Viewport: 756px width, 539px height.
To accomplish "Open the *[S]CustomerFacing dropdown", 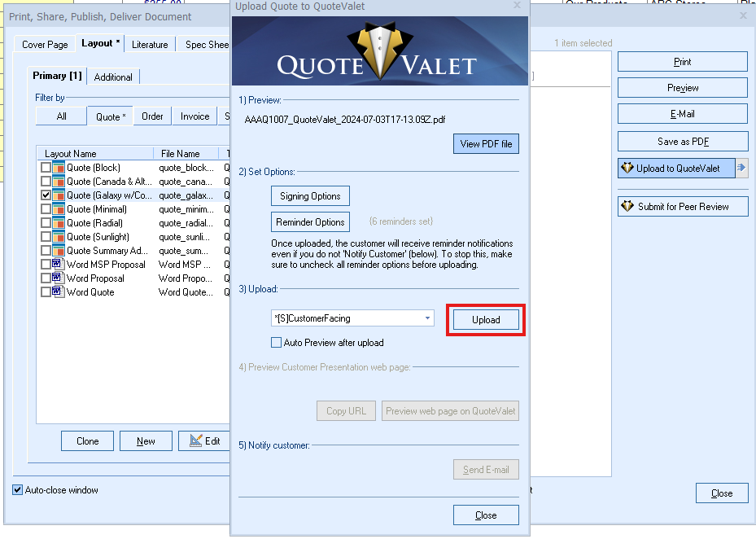I will pos(427,318).
